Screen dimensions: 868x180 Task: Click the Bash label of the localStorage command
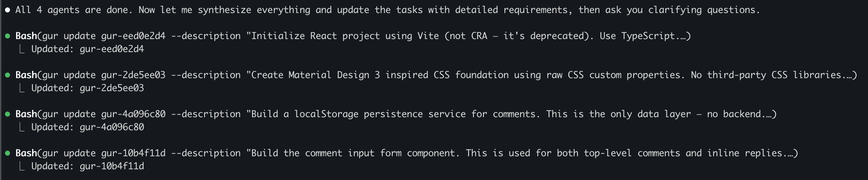26,114
